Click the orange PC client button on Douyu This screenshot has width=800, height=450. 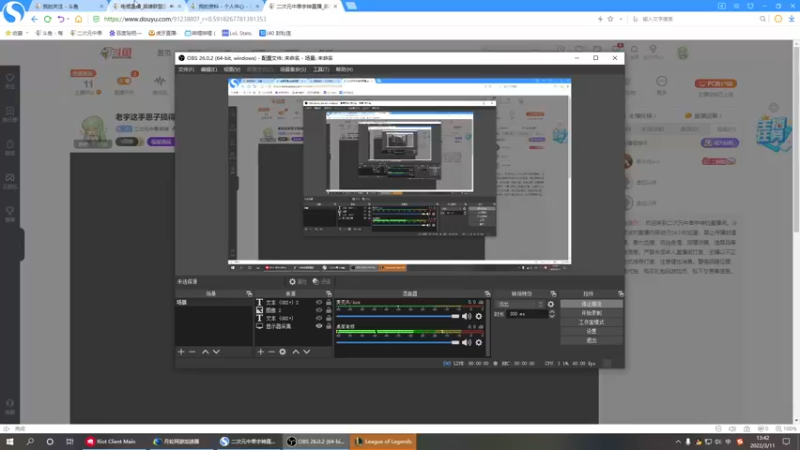click(x=715, y=83)
